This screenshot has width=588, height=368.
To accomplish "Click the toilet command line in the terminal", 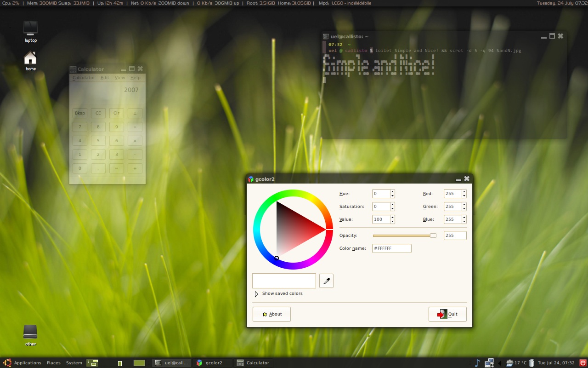I will point(448,51).
